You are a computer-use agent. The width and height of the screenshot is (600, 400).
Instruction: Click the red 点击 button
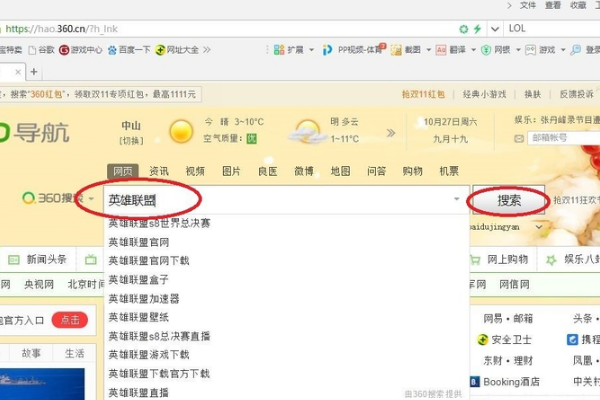(70, 320)
